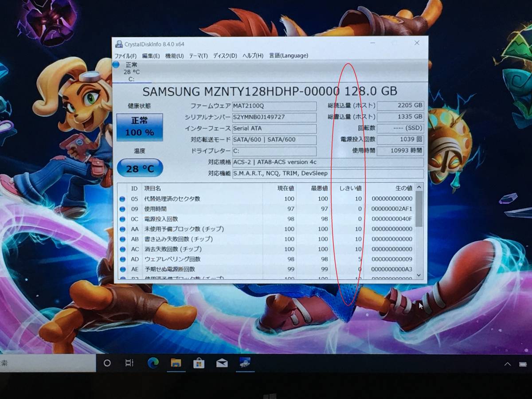Click the serial number field S2YMNB0J149727
Screen dimensions: 532x399
pos(274,117)
